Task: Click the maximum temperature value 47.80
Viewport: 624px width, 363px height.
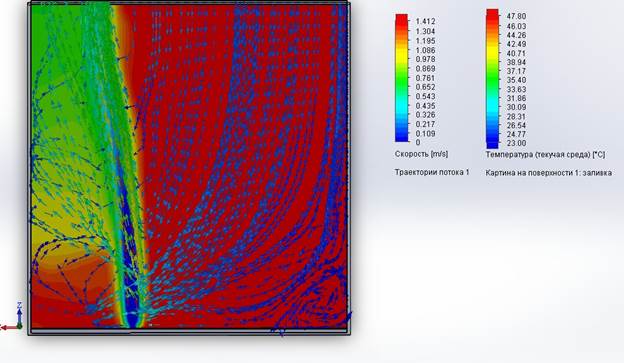Action: pyautogui.click(x=516, y=16)
